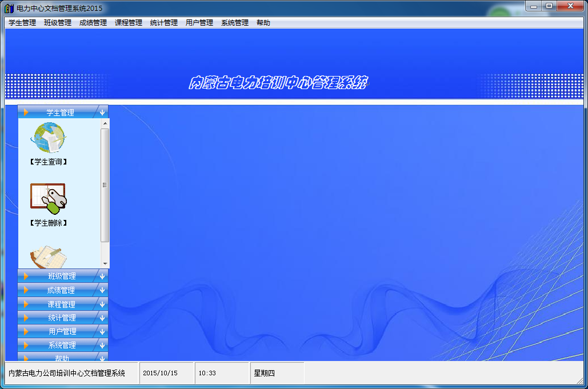The image size is (588, 389).
Task: Expand the 课程管理 sidebar panel arrow
Action: [102, 304]
